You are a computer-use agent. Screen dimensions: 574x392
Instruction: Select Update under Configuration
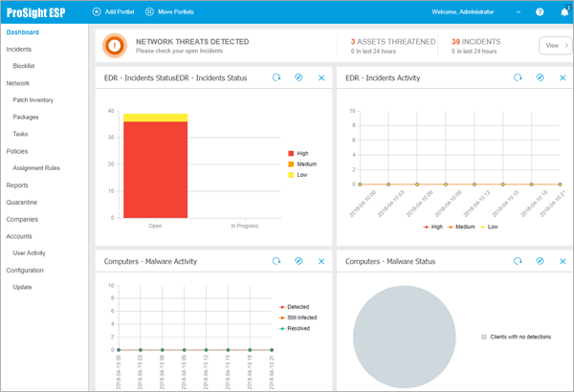(22, 287)
